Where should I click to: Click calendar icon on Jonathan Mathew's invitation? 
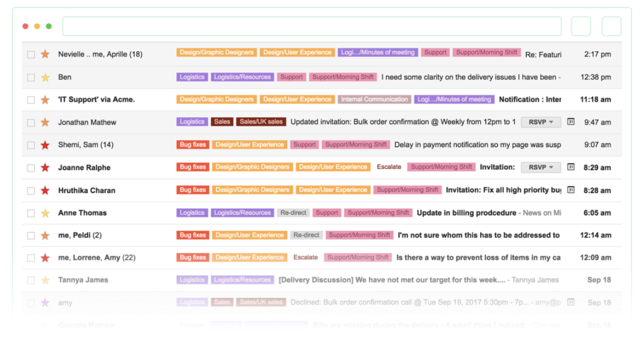(x=571, y=122)
